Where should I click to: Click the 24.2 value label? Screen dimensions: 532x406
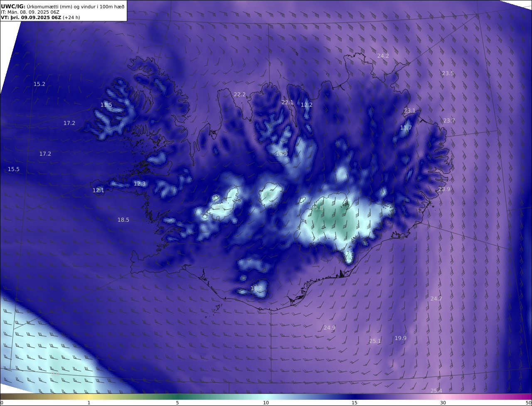(x=383, y=56)
